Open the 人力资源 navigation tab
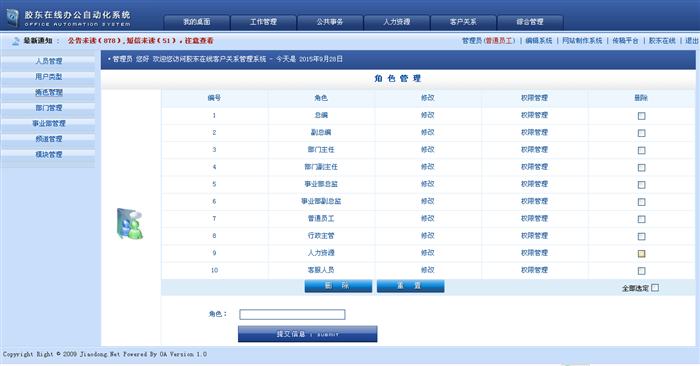 (396, 22)
